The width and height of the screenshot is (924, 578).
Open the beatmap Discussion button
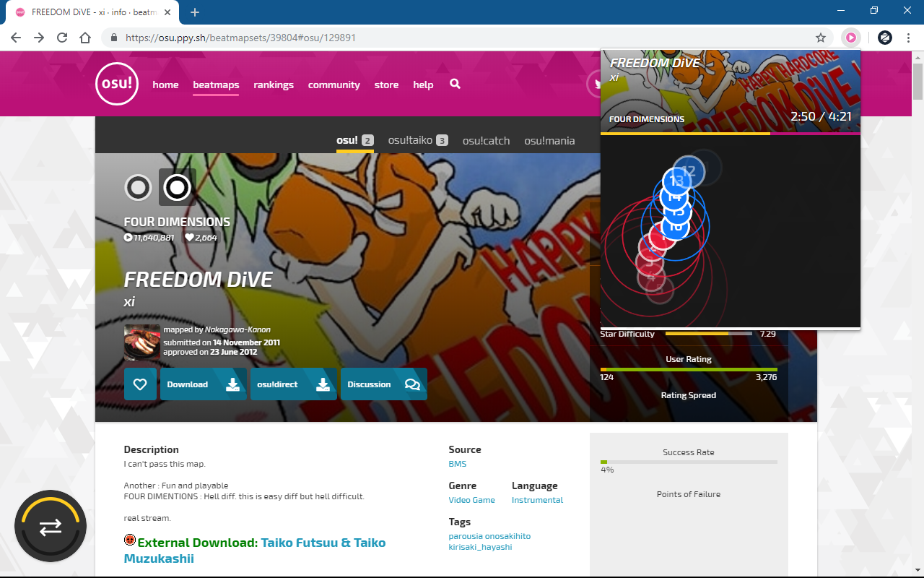tap(384, 384)
